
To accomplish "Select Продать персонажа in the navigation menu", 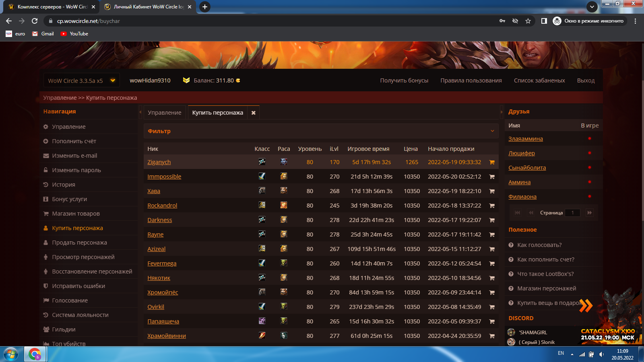I will [79, 243].
